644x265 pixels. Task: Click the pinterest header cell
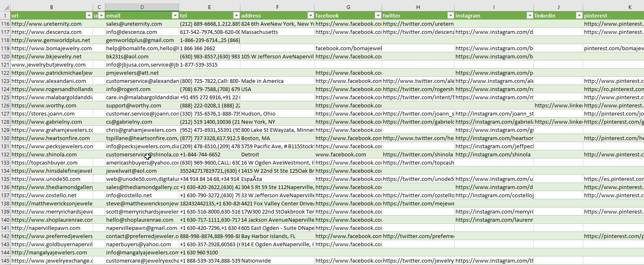tap(613, 16)
